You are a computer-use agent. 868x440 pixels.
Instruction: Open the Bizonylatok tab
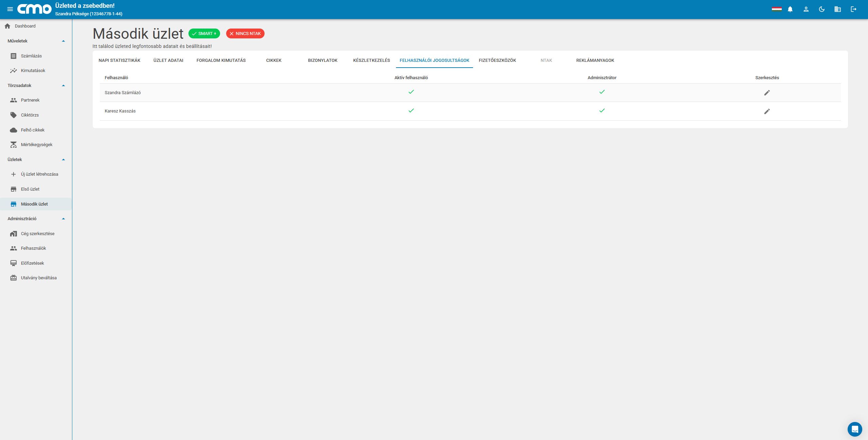(x=323, y=60)
